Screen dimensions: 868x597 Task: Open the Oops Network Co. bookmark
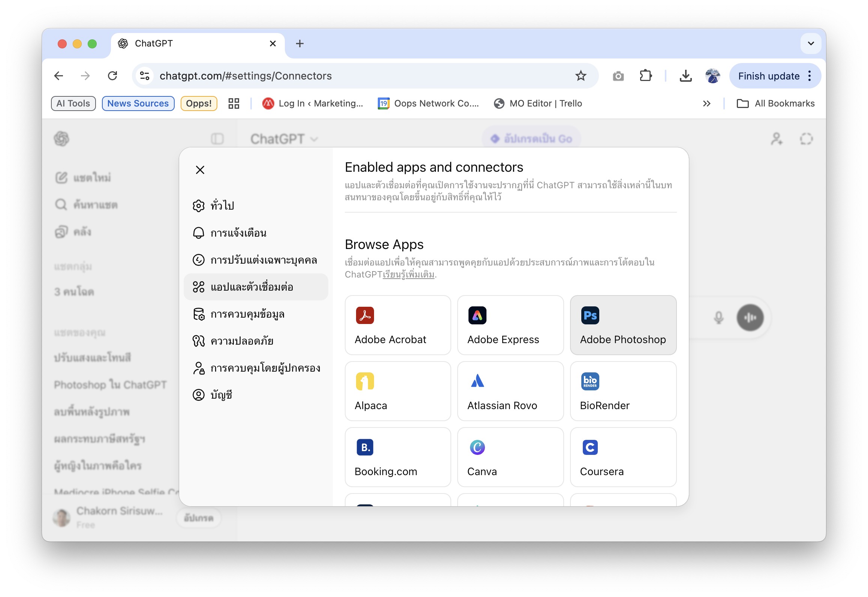pyautogui.click(x=428, y=103)
